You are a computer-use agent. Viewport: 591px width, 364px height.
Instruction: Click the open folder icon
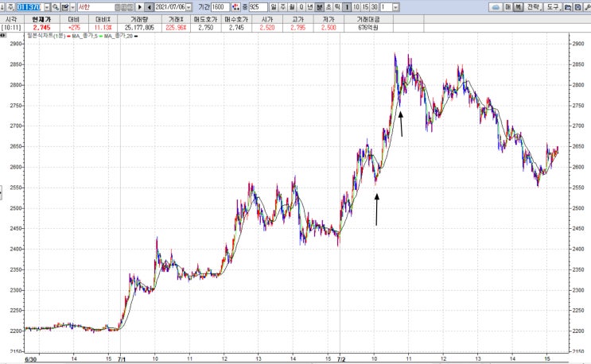tap(568, 7)
